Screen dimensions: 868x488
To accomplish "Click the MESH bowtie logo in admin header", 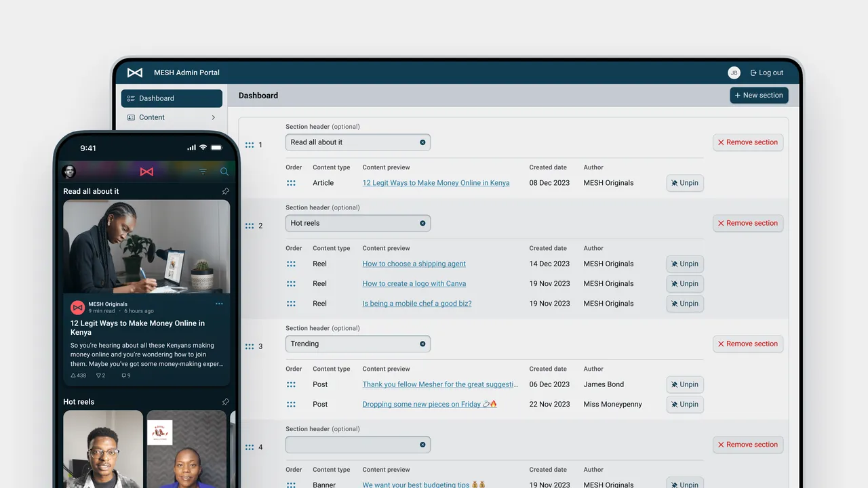I will click(135, 73).
